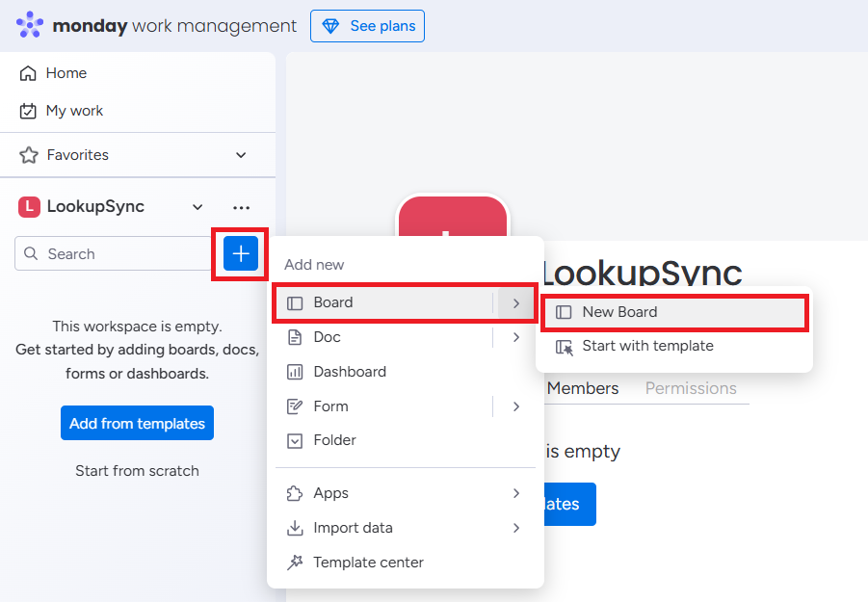Click the blue plus add button
This screenshot has width=868, height=602.
[241, 253]
